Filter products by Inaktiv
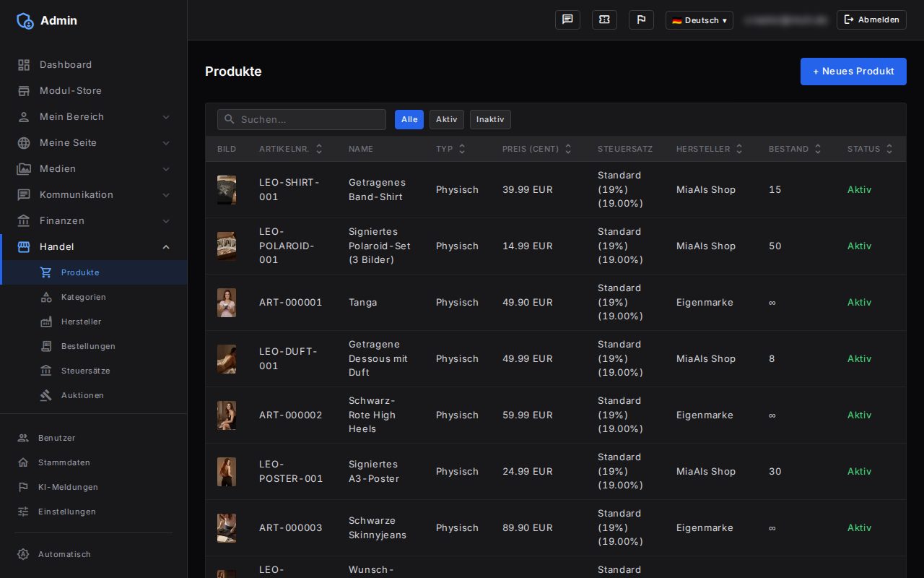Viewport: 924px width, 578px height. pos(490,120)
